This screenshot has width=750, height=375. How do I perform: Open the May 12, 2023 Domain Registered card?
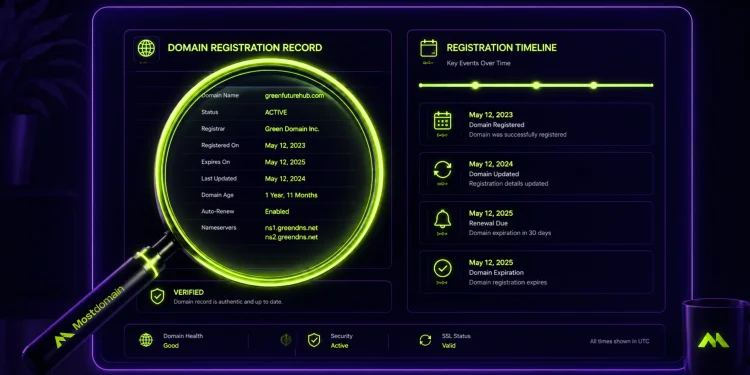coord(536,124)
